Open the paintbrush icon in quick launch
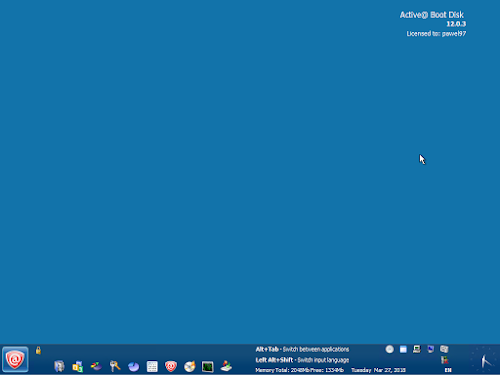500x375 pixels. point(226,366)
